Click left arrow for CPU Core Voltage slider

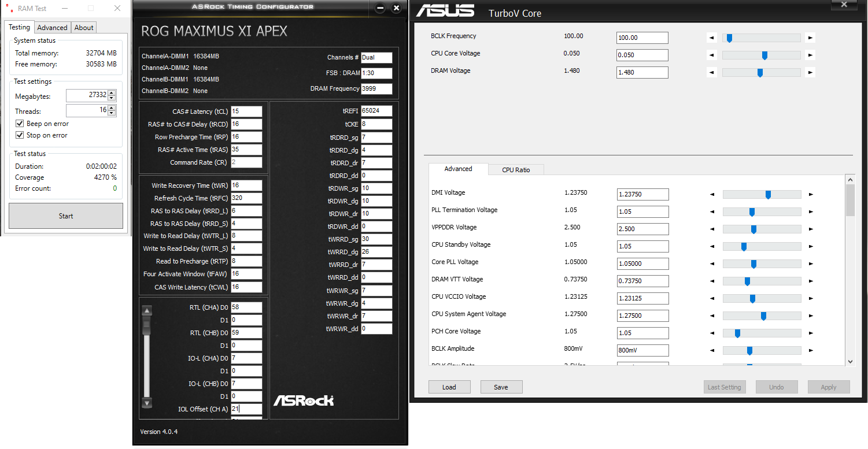712,55
